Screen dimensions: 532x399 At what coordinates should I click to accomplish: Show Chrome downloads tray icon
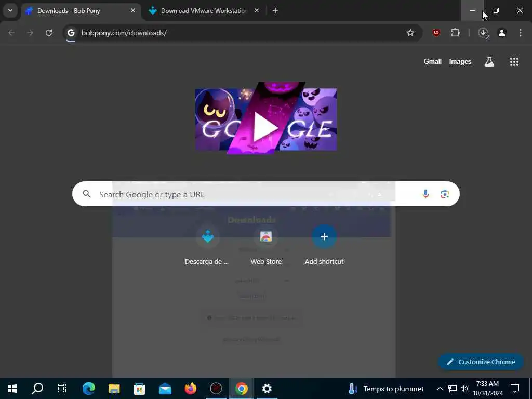(x=483, y=33)
